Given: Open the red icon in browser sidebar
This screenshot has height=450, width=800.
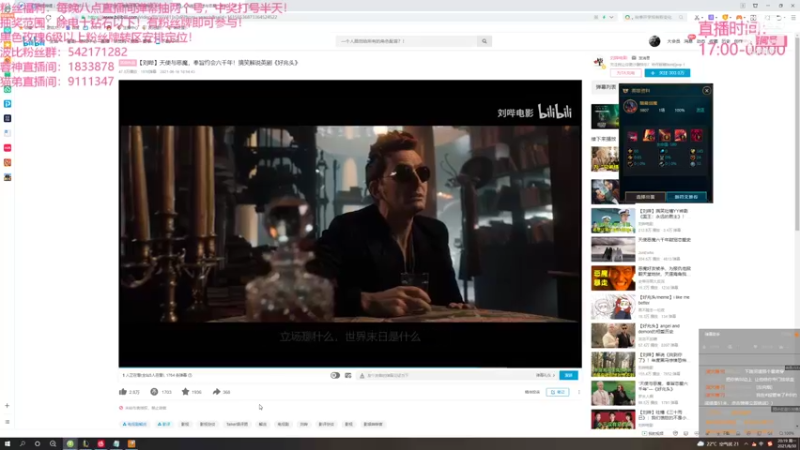Looking at the screenshot, I should click(7, 148).
